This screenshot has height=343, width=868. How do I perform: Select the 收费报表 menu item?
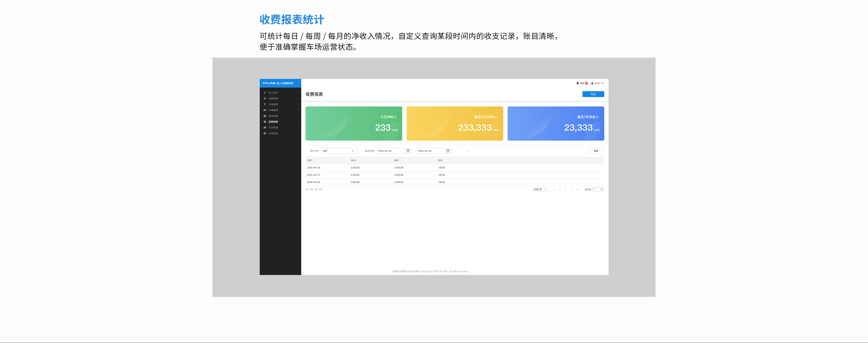click(x=280, y=122)
